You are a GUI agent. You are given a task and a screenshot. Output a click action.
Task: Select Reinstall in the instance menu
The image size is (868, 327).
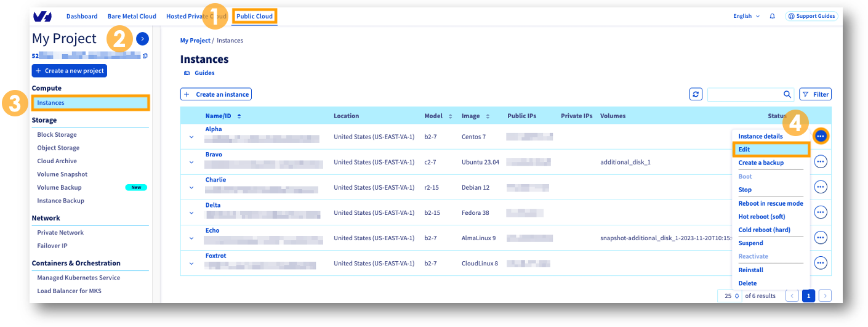pyautogui.click(x=750, y=270)
